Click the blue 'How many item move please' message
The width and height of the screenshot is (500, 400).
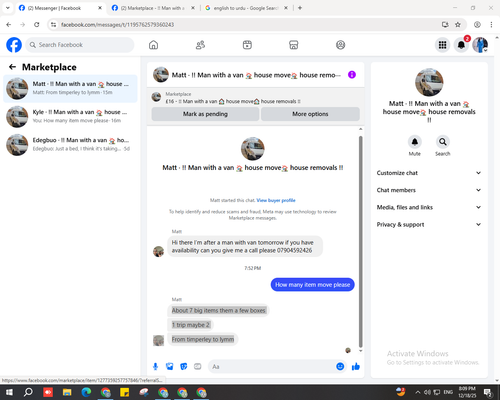pos(312,285)
